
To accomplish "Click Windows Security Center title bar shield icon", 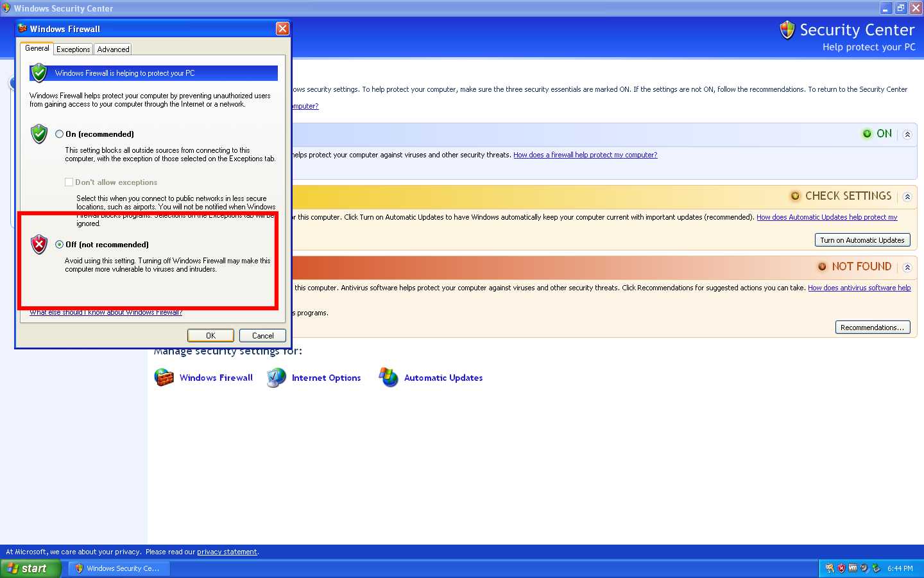I will click(6, 8).
